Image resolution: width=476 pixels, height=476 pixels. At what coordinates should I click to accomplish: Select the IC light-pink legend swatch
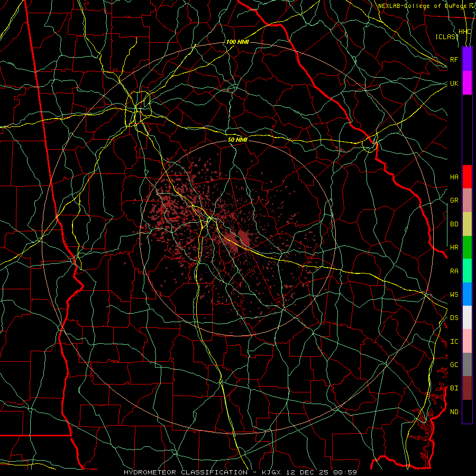point(467,341)
